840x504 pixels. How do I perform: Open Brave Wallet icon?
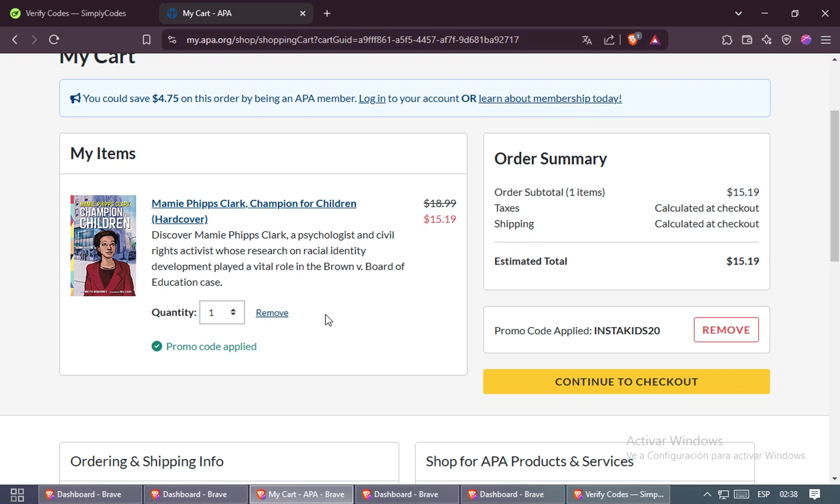pyautogui.click(x=747, y=40)
